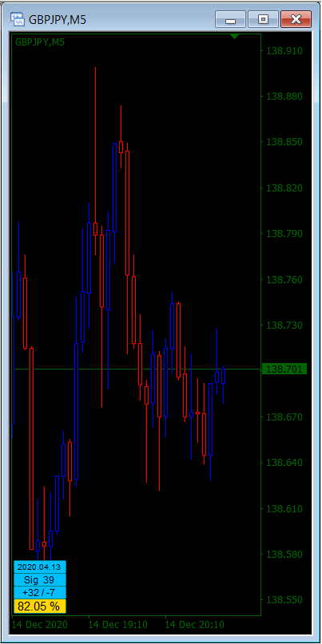The width and height of the screenshot is (322, 644).
Task: Click the 138.910 price scale value
Action: click(284, 51)
